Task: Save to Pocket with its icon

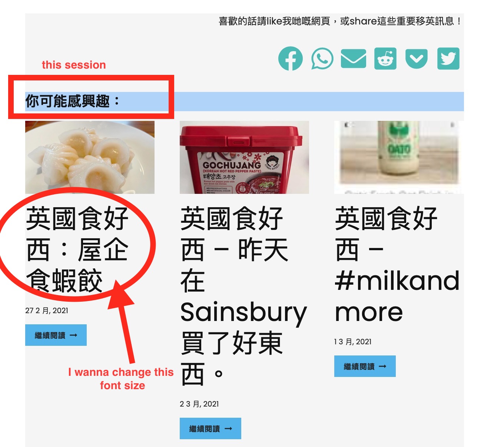Action: [x=417, y=59]
